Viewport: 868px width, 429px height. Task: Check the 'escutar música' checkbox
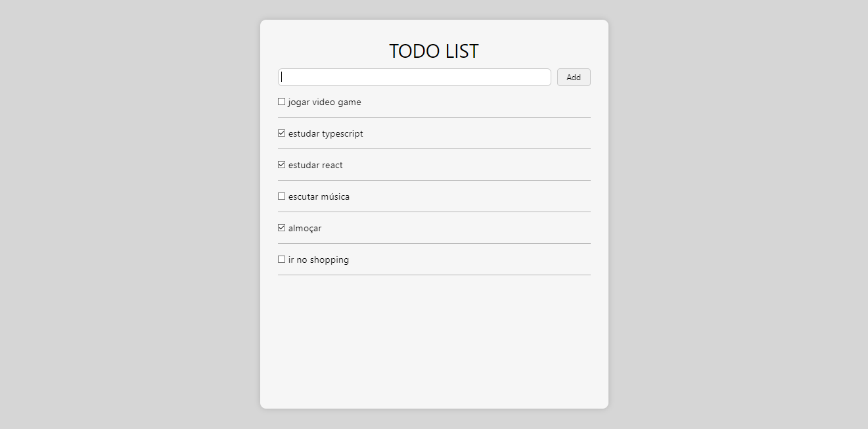pyautogui.click(x=281, y=195)
